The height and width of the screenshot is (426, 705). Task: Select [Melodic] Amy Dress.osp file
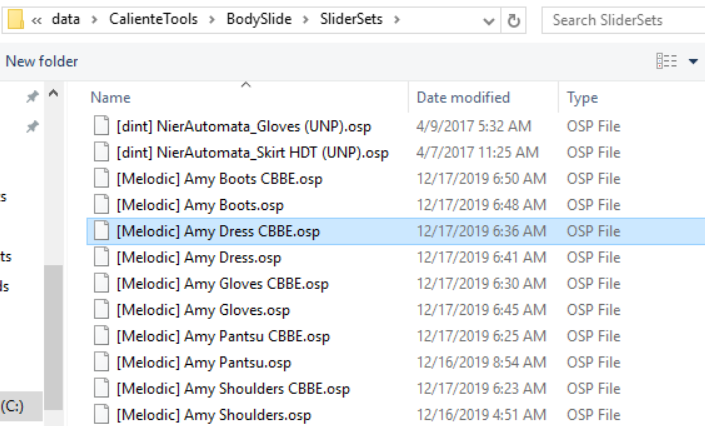[199, 258]
